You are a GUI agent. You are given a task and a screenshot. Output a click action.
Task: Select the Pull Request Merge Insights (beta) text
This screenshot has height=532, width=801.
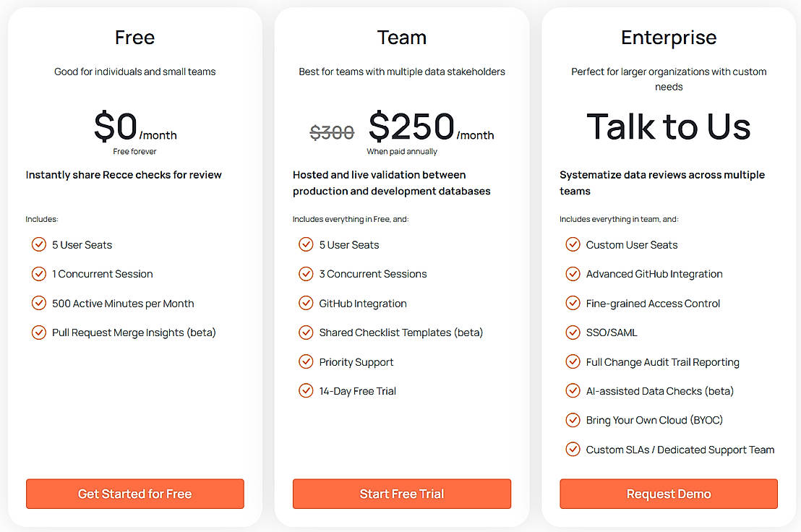click(134, 332)
